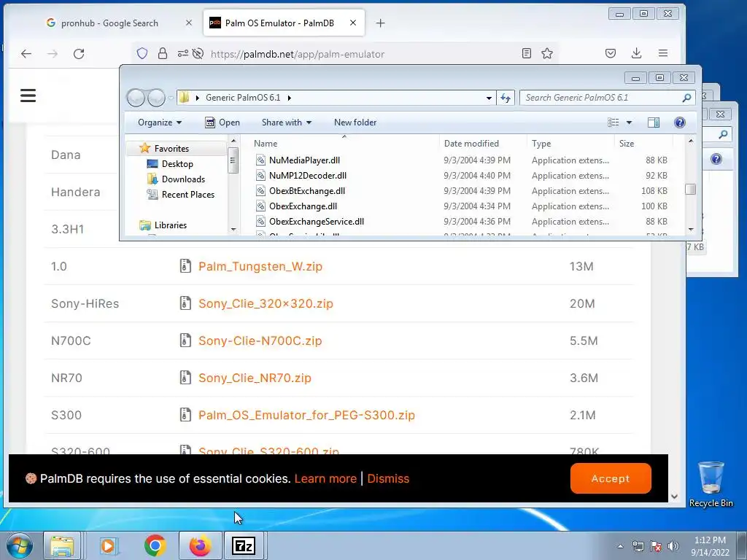Select Favorites in navigation pane
Screen dimensions: 747x560
tap(171, 149)
